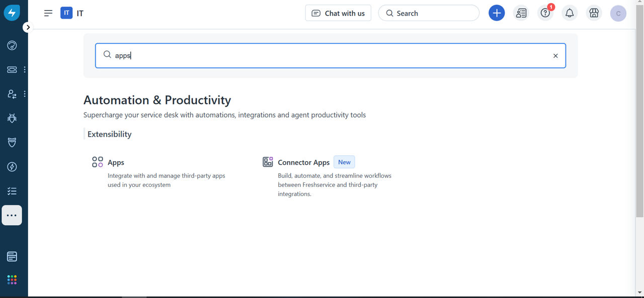Open the Problems bug icon

click(12, 118)
